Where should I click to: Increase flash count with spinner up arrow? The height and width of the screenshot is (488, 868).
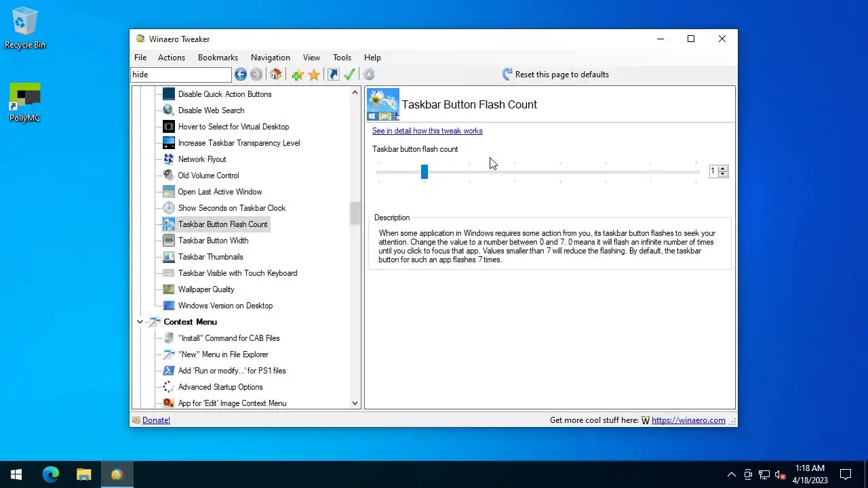tap(723, 169)
